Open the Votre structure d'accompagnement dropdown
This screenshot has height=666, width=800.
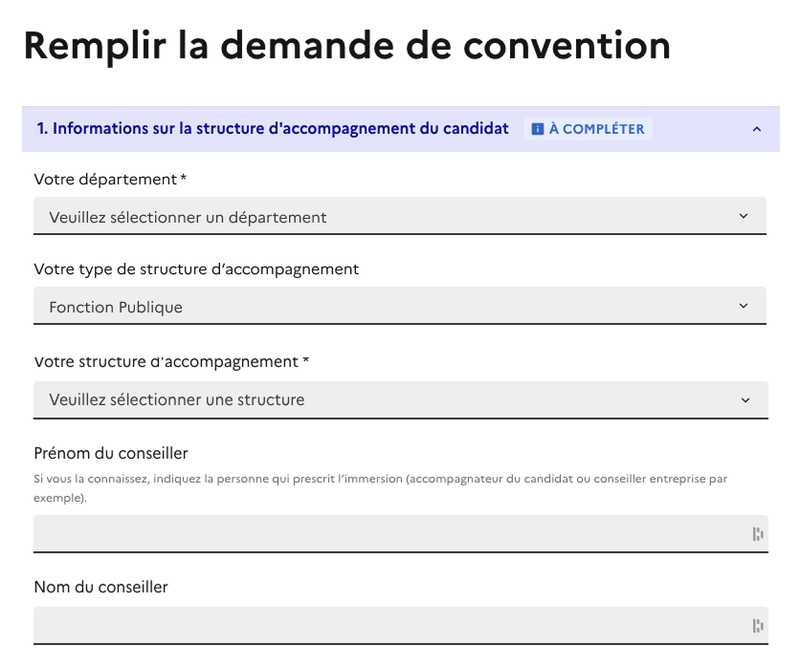(400, 398)
